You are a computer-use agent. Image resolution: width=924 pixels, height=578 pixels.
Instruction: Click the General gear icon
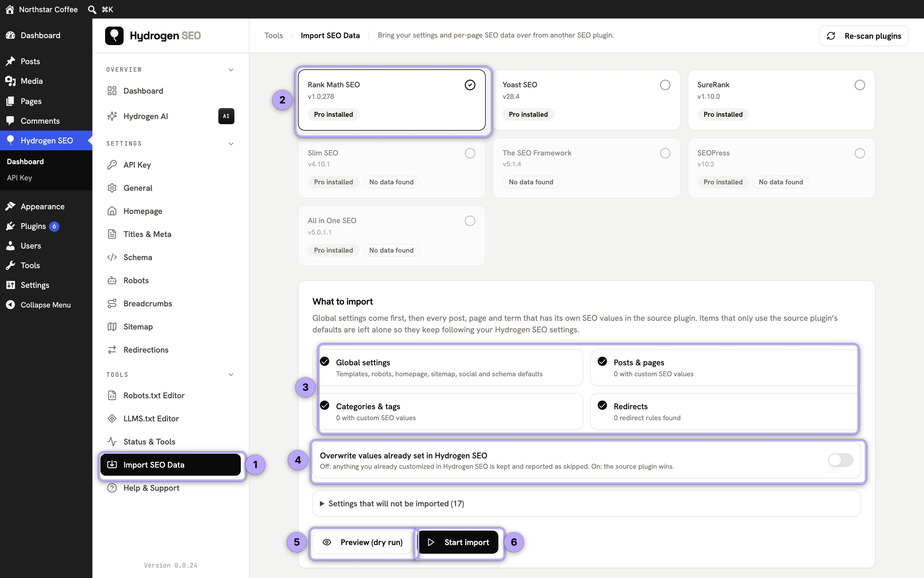coord(112,188)
